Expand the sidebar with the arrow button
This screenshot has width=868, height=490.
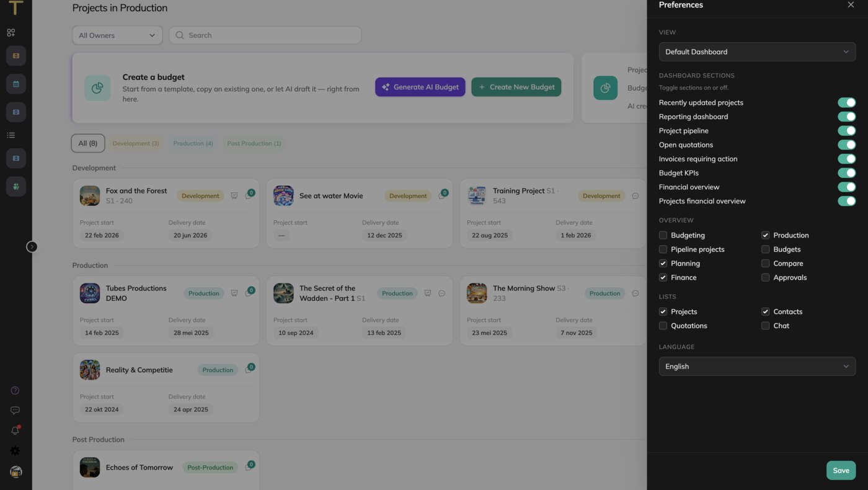(32, 247)
